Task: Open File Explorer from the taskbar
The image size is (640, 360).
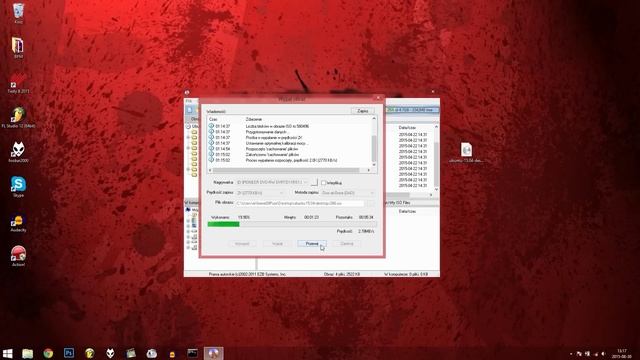Action: [27, 353]
